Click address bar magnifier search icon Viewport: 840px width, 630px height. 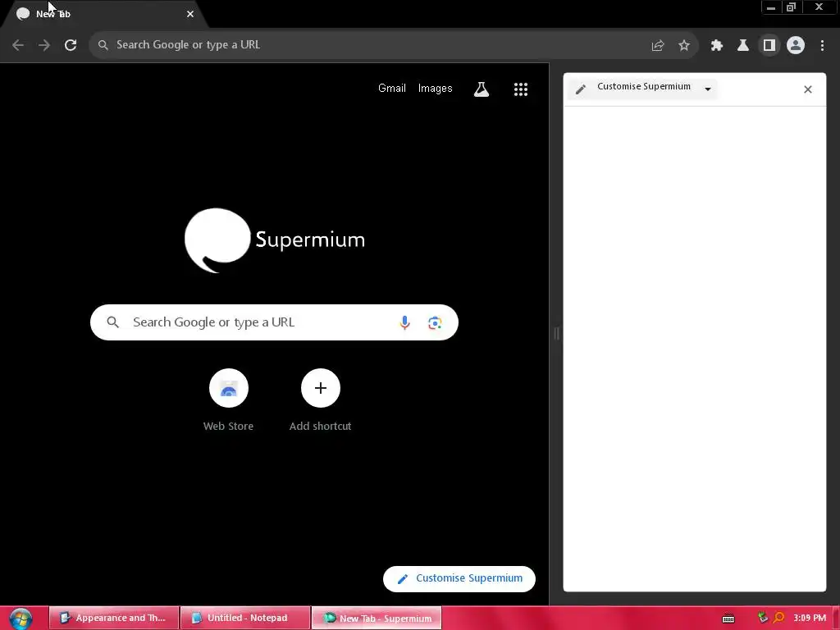pos(103,45)
